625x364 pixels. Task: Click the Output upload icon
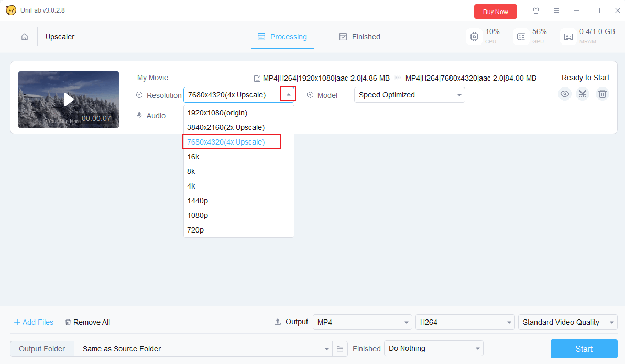tap(278, 322)
